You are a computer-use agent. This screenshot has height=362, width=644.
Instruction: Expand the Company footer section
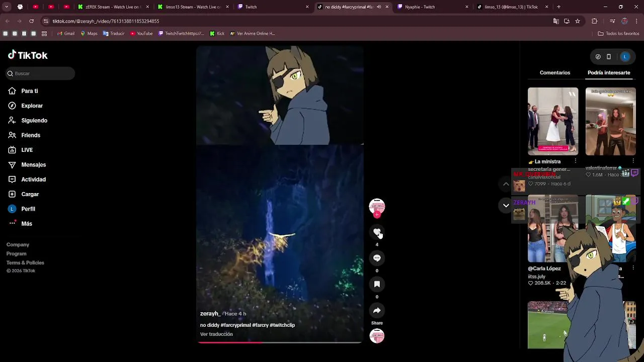(x=18, y=245)
